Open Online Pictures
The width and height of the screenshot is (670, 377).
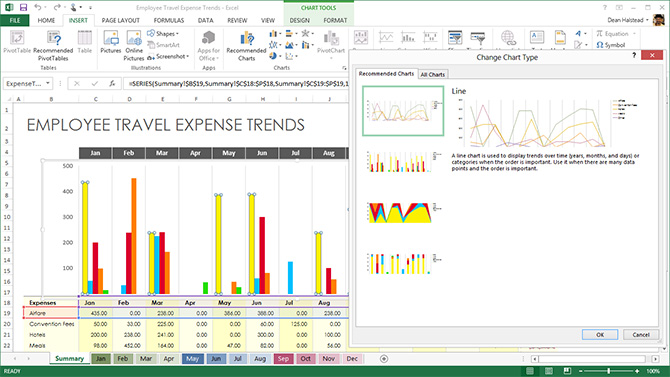134,46
